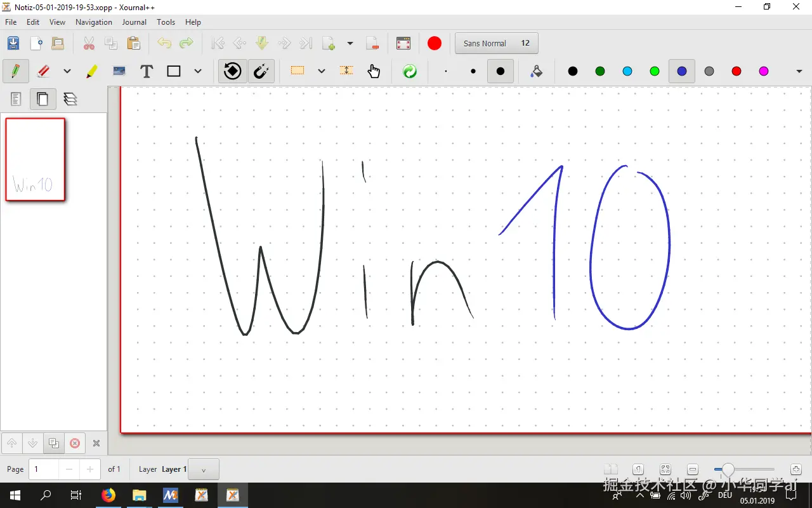Screen dimensions: 812x508
Task: Choose the thick line thickness
Action: tap(501, 71)
